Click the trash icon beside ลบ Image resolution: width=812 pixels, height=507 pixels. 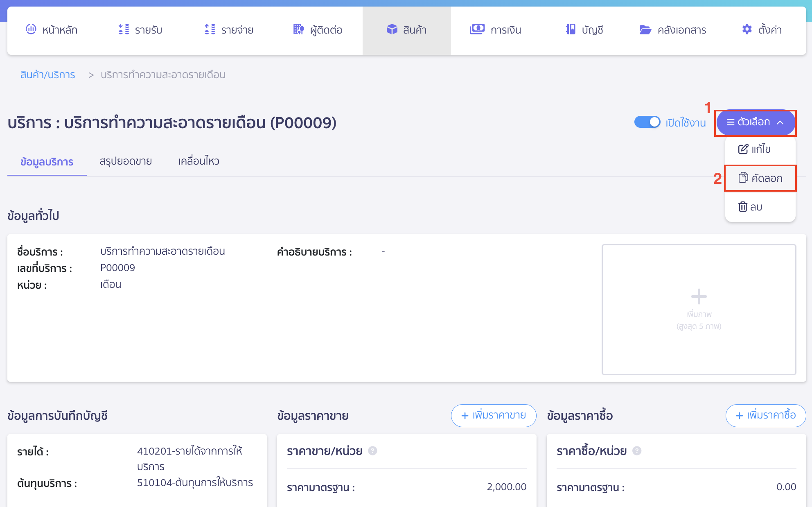[x=742, y=207]
